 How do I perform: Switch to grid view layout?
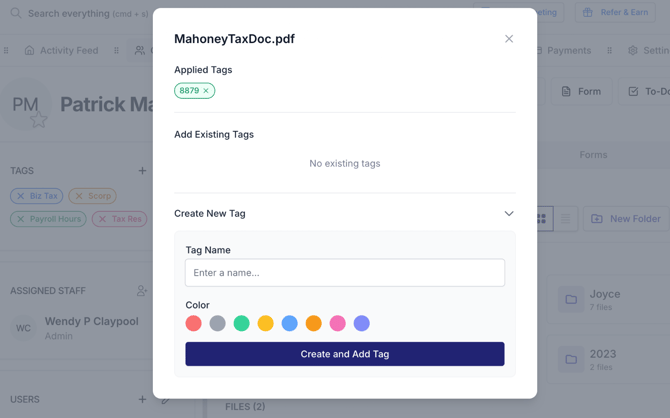pos(541,219)
